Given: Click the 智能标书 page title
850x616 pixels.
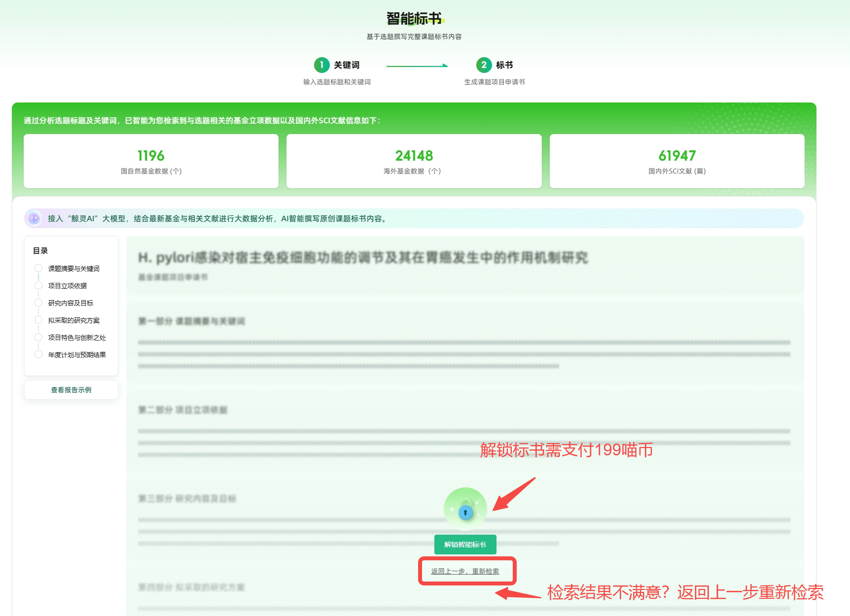Looking at the screenshot, I should pyautogui.click(x=415, y=19).
